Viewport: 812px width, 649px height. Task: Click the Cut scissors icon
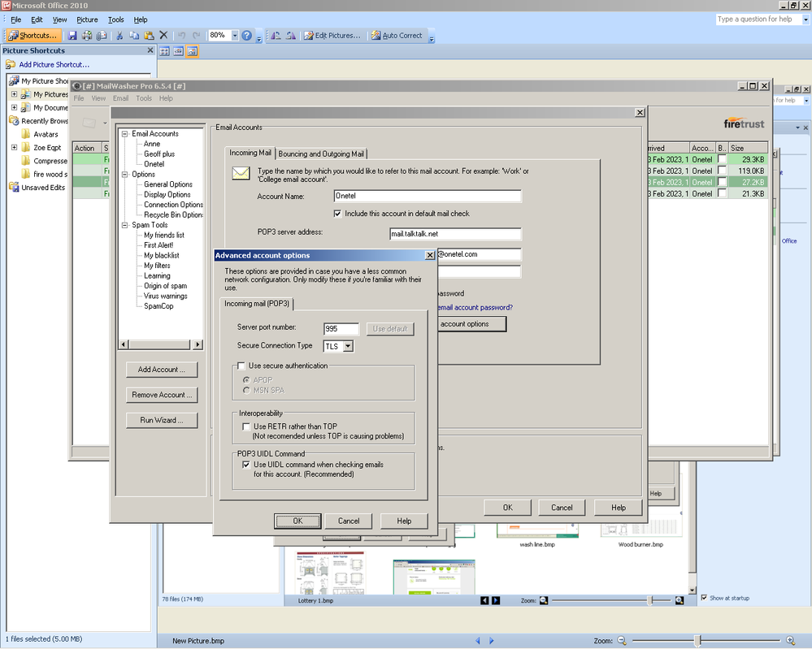(x=119, y=35)
